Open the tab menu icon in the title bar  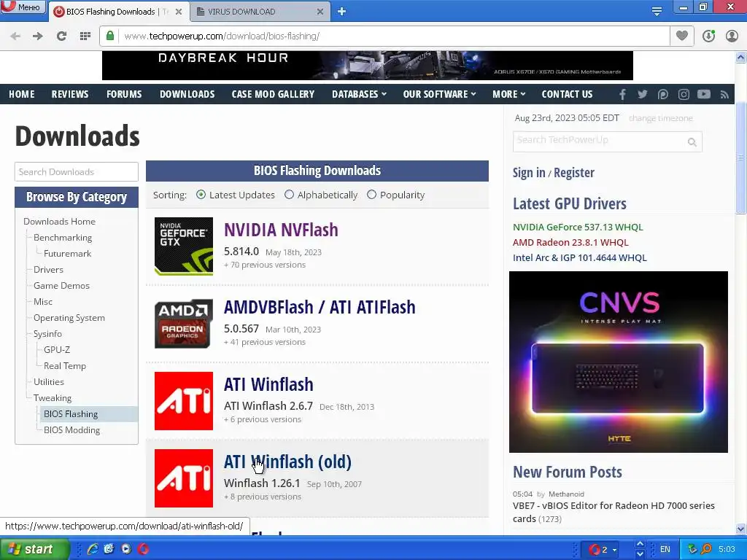click(x=657, y=11)
